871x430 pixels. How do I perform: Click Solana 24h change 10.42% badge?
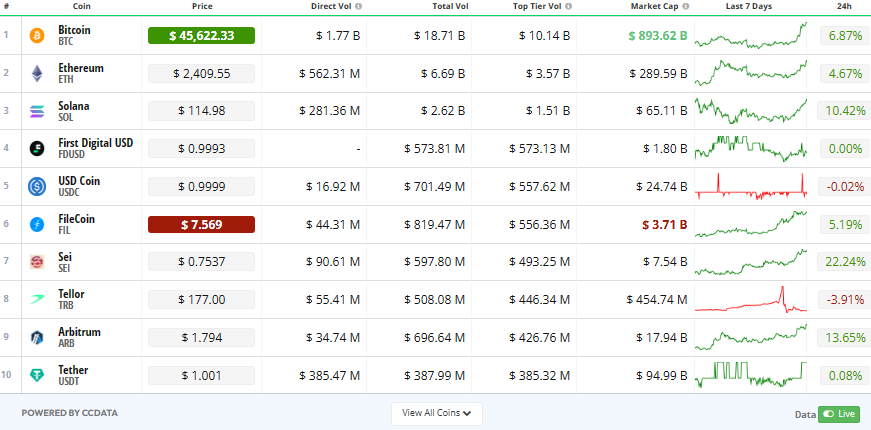coord(844,111)
